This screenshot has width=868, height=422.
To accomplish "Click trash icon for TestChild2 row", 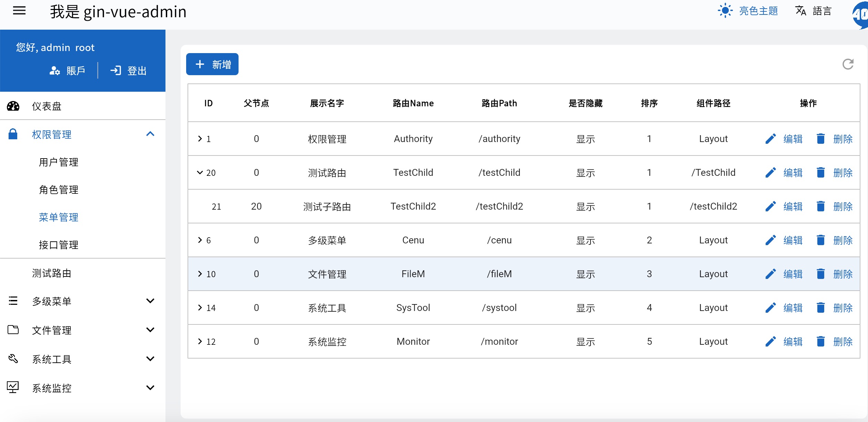I will [x=821, y=207].
